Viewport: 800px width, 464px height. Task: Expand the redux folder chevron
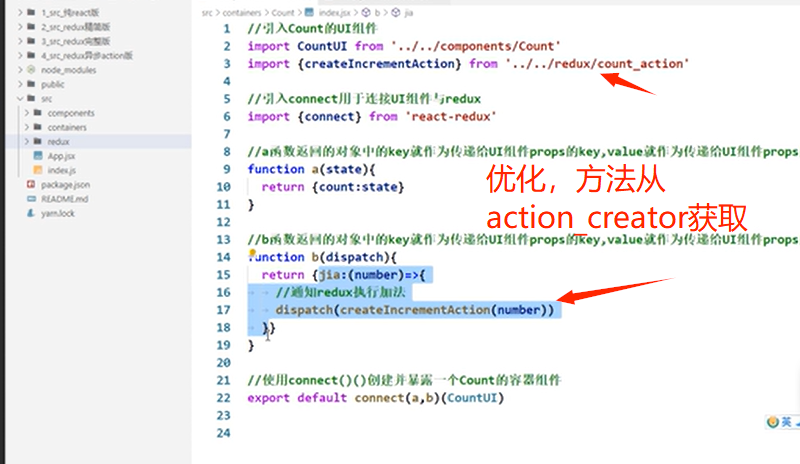tap(27, 141)
